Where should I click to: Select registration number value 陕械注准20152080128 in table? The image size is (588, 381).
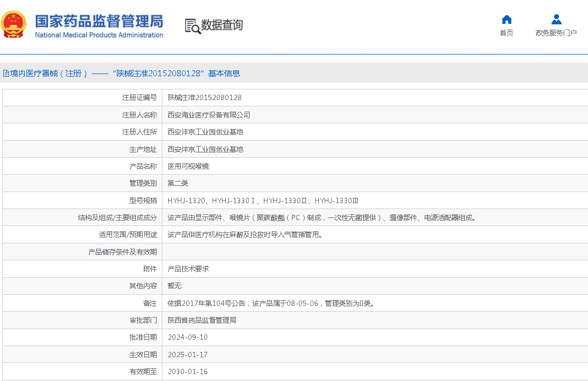click(205, 98)
